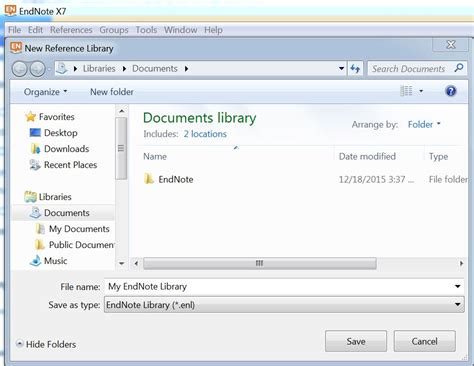This screenshot has height=366, width=474.
Task: Click the Save button
Action: pos(356,341)
